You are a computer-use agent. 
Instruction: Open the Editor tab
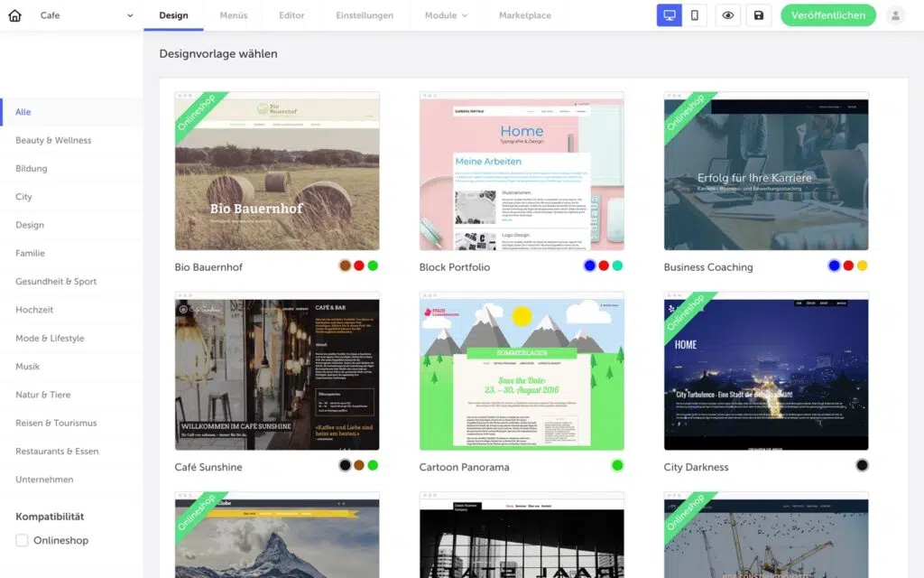(x=291, y=15)
